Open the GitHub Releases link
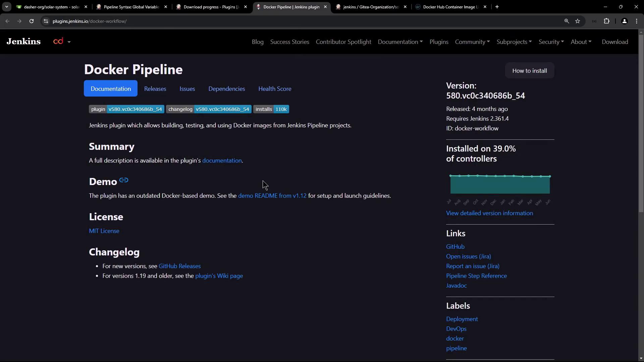The height and width of the screenshot is (362, 644). click(x=179, y=266)
